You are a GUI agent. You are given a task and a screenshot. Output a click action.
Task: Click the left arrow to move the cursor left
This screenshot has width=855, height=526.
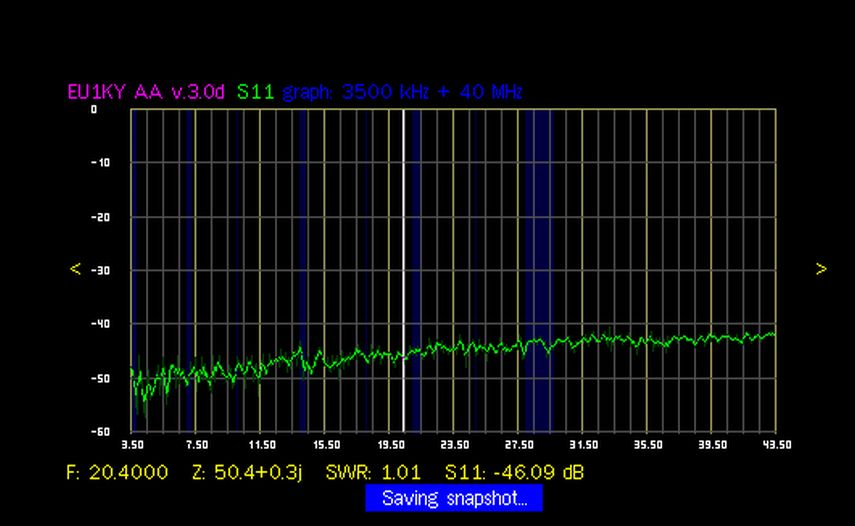[x=75, y=269]
